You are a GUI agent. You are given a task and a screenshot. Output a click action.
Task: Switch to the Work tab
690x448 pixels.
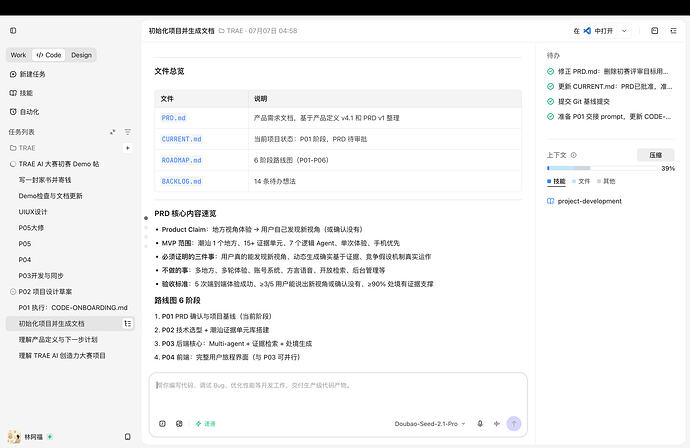pyautogui.click(x=18, y=55)
